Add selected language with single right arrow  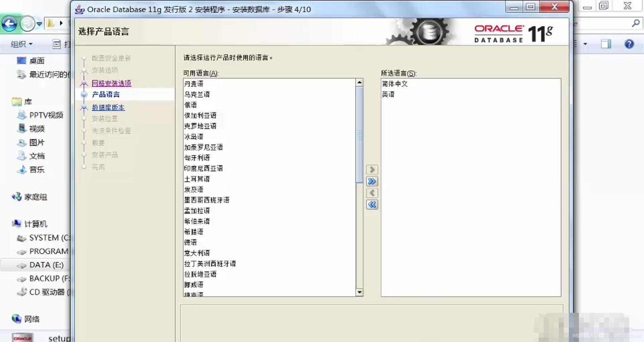(372, 170)
